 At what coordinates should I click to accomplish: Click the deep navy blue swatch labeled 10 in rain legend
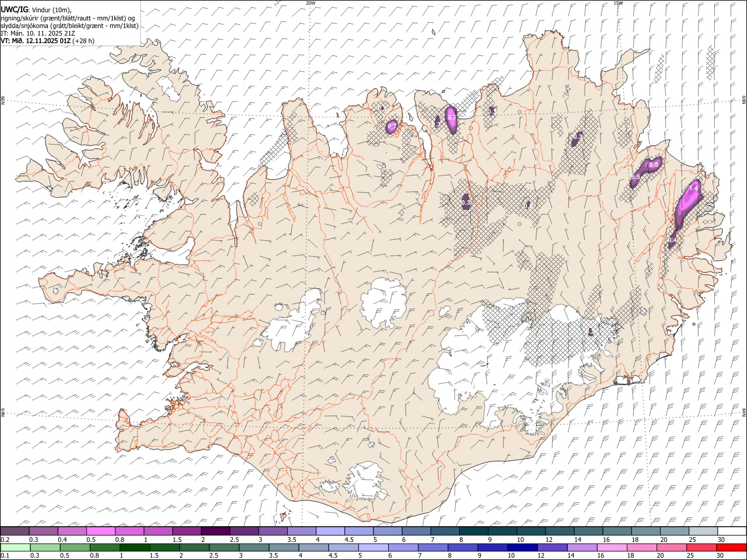522,547
